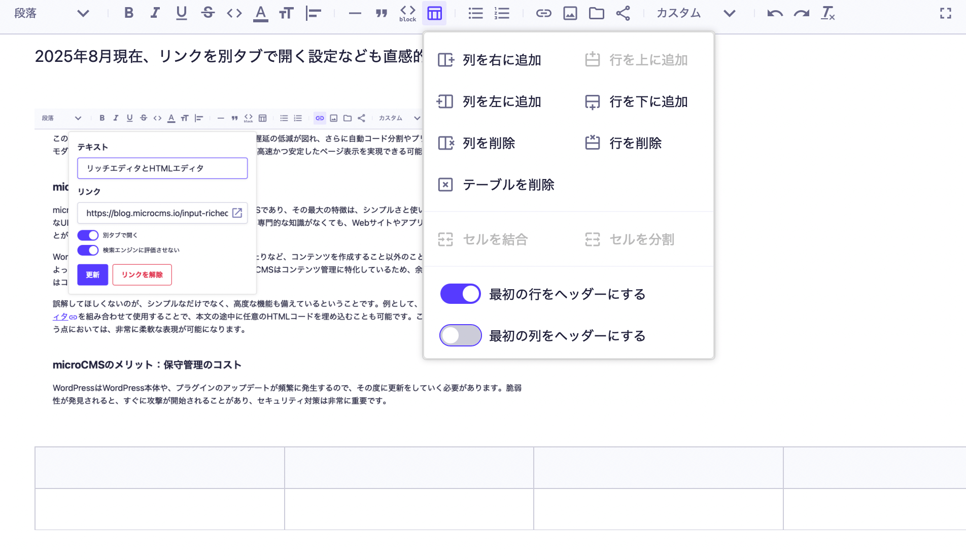Toggle bold formatting in the toolbar
Screen dimensions: 966x560
(129, 13)
